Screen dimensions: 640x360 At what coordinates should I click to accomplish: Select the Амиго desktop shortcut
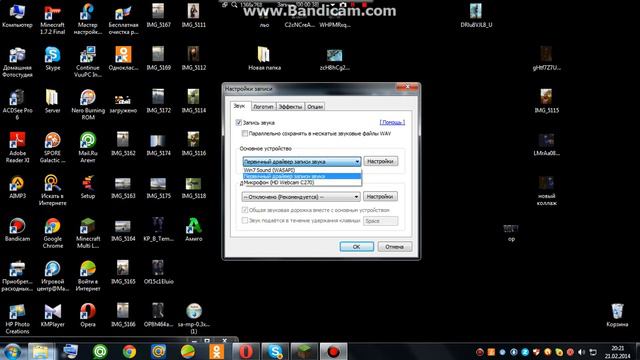193,230
